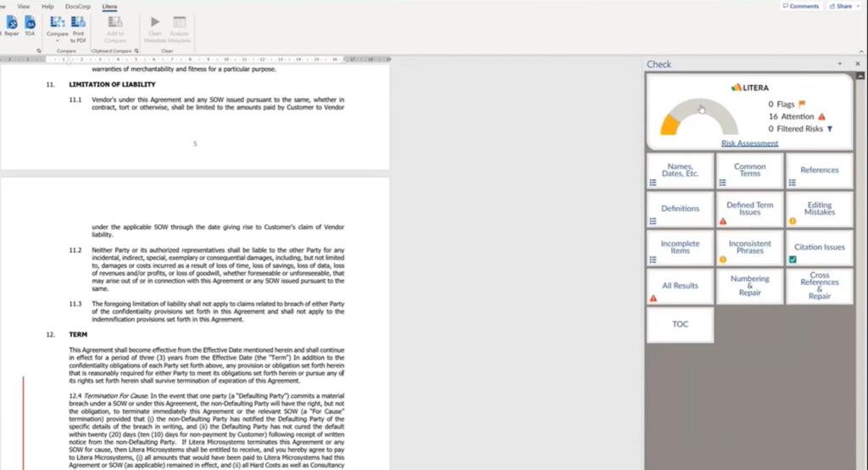Screen dimensions: 868x470
Task: Click page number 5 in document
Action: click(x=195, y=143)
